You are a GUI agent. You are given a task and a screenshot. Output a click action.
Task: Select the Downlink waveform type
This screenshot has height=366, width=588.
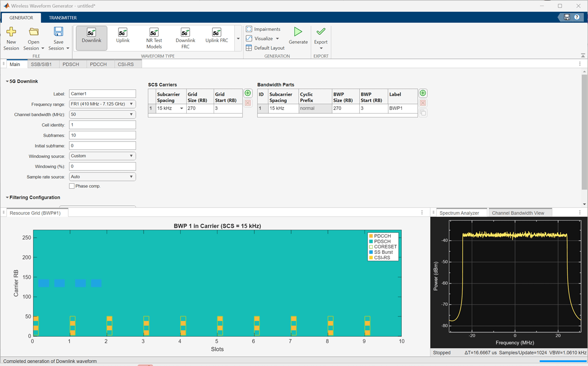click(x=91, y=37)
